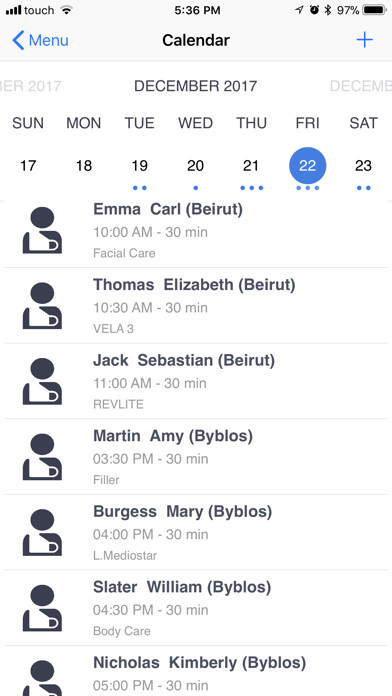The height and width of the screenshot is (696, 392).
Task: Select the highlighted date 22
Action: point(307,166)
